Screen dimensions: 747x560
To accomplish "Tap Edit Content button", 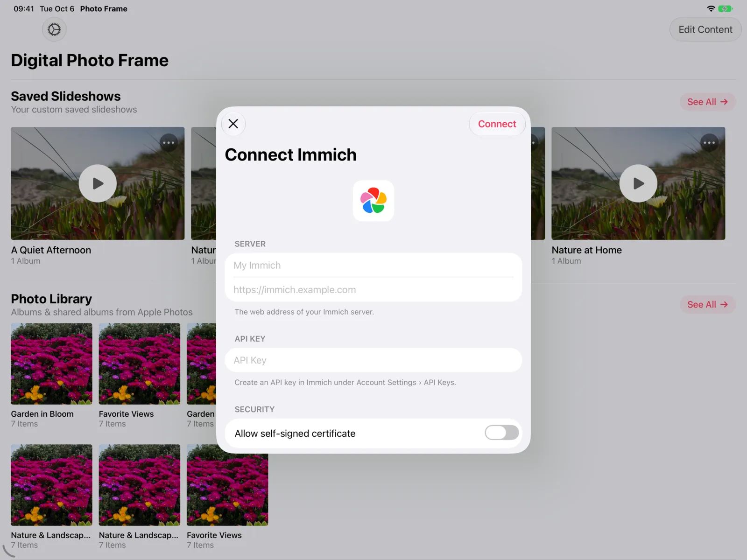I will pos(705,29).
